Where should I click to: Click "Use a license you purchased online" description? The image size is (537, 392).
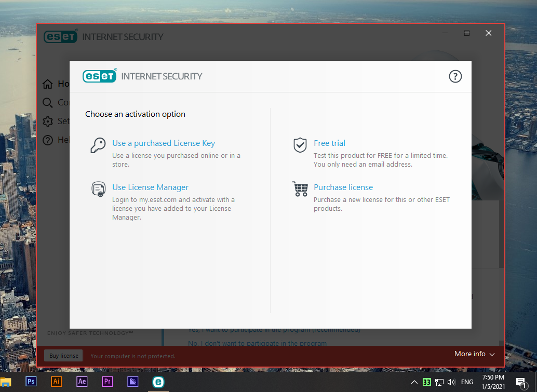[x=177, y=160]
